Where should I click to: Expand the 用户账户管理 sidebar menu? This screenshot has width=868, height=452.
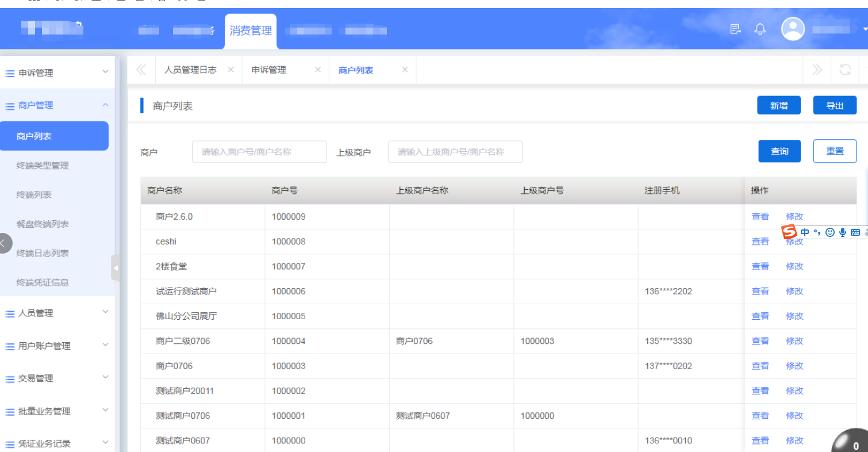pyautogui.click(x=57, y=346)
